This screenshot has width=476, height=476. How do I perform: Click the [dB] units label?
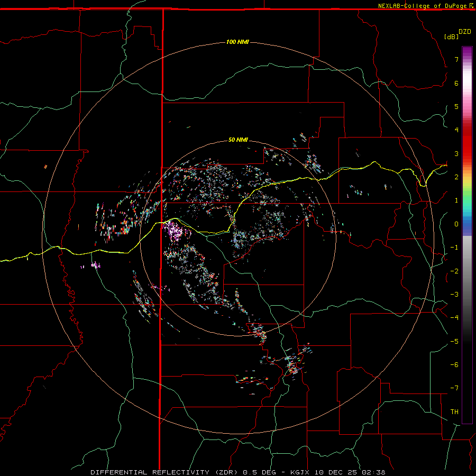coord(452,36)
